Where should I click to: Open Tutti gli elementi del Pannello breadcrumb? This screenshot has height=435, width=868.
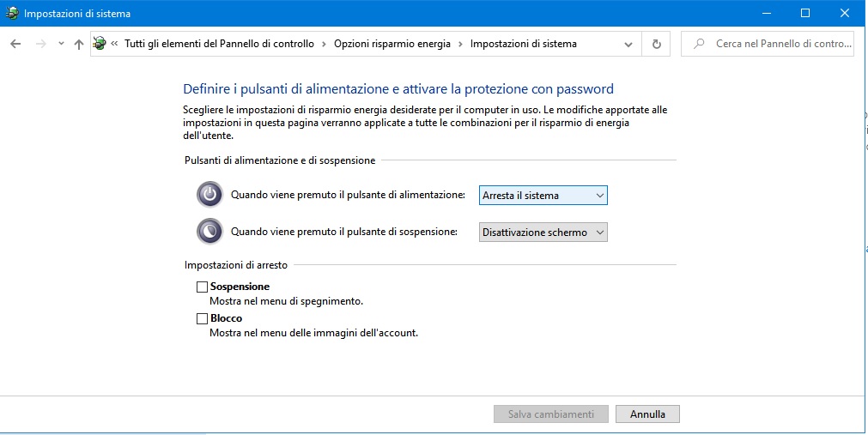219,44
